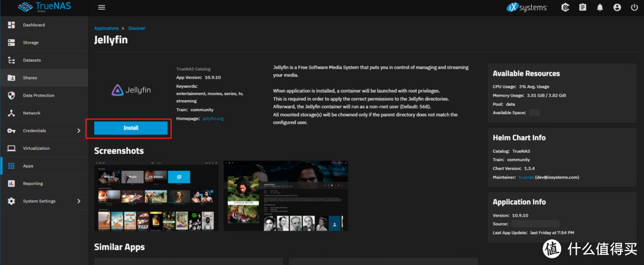
Task: Click the Jellyfin app logo
Action: tap(131, 90)
